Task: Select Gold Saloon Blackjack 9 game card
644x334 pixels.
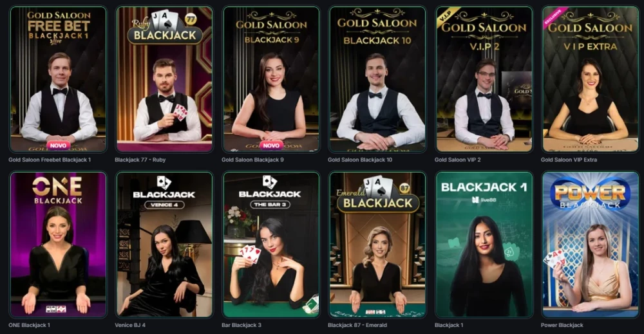Action: click(x=271, y=79)
